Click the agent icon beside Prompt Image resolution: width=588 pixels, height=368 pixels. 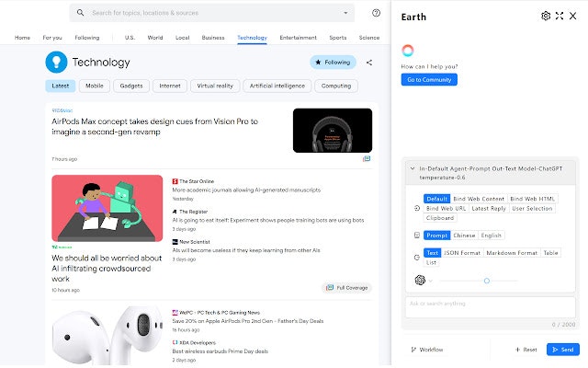tap(417, 236)
